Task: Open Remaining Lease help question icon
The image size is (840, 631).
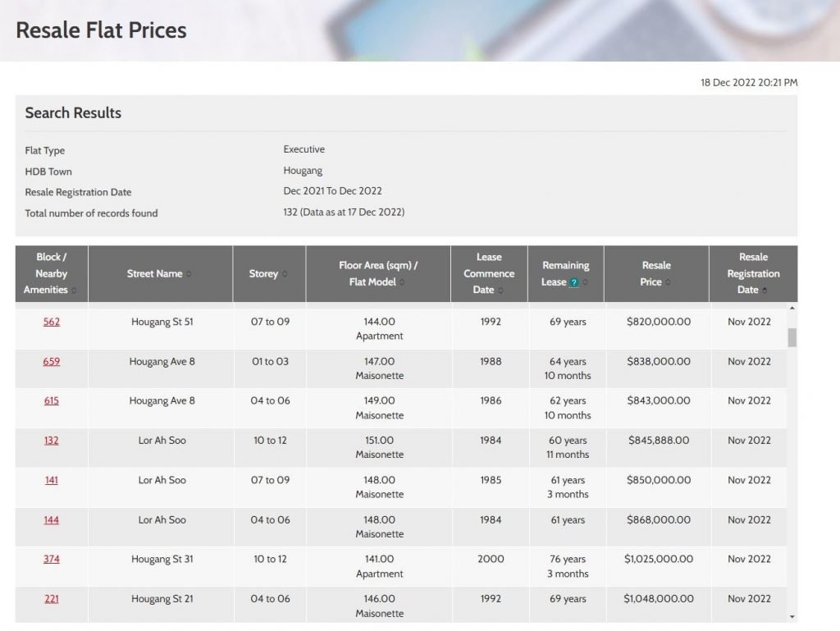Action: pos(574,282)
